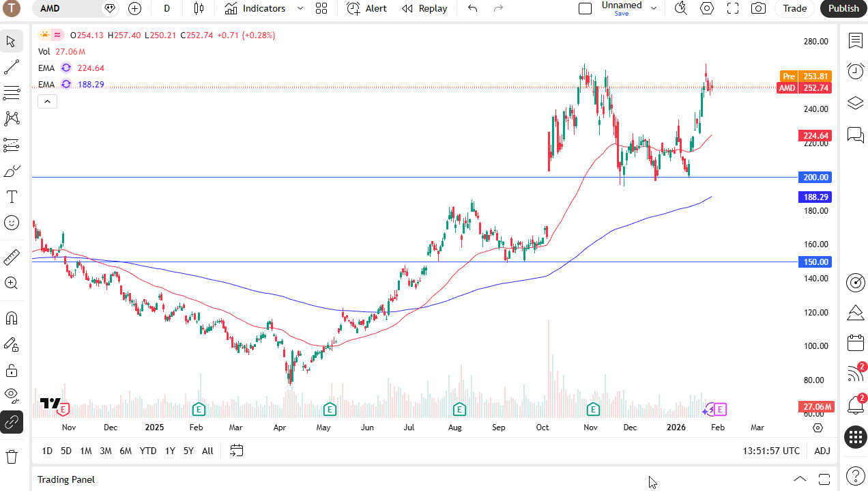Image resolution: width=868 pixels, height=491 pixels.
Task: Select chart layout square icon
Action: click(585, 8)
